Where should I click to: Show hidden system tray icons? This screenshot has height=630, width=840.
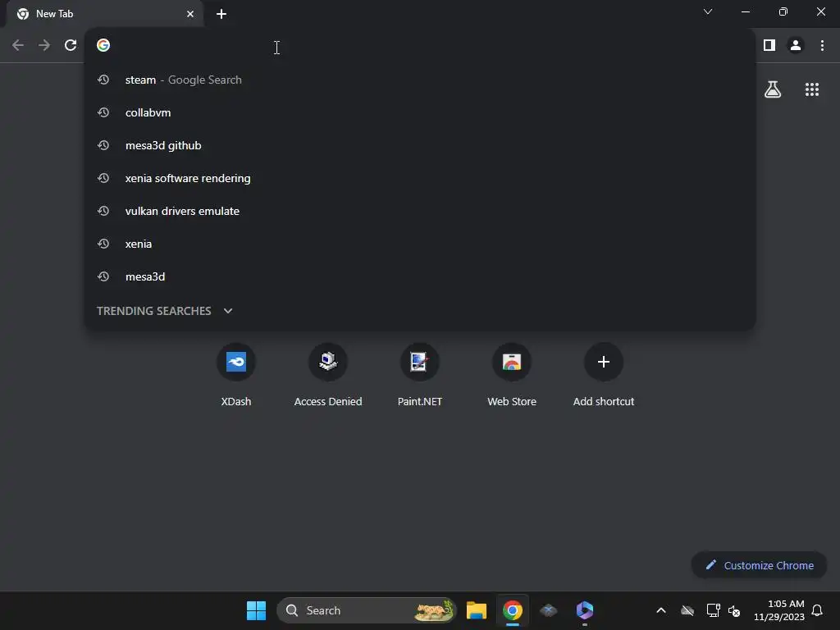click(661, 610)
